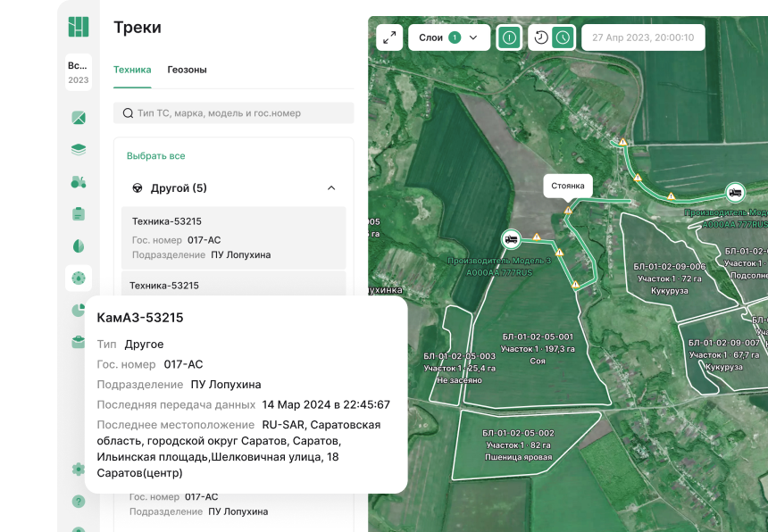
Task: Switch to the Геозоны tab
Action: coord(187,70)
